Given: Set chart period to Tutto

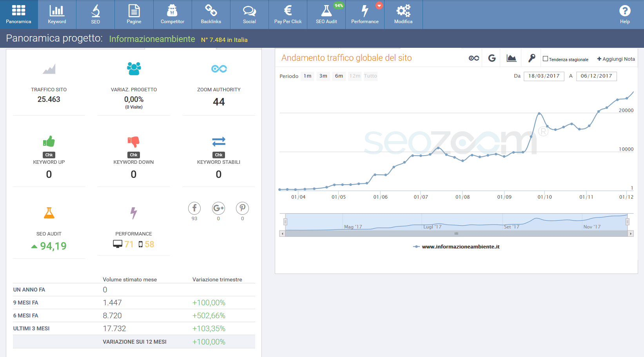Looking at the screenshot, I should [370, 76].
